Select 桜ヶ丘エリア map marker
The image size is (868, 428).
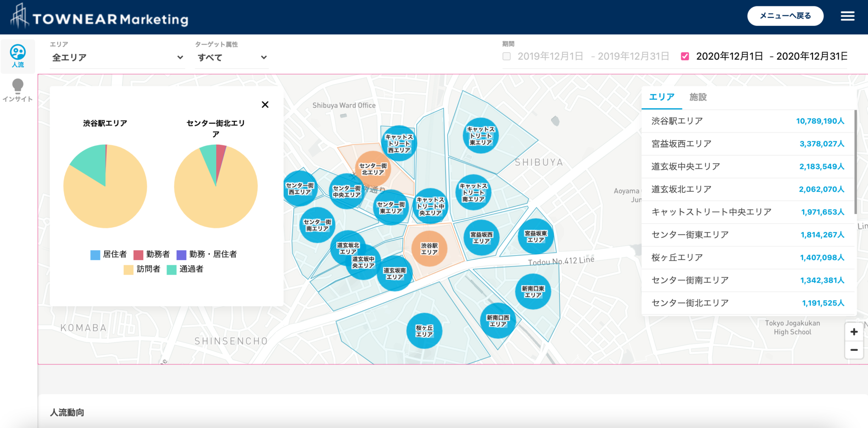(x=424, y=331)
